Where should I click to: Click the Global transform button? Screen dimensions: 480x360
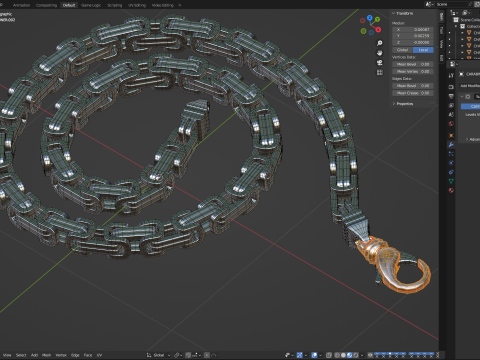click(x=403, y=50)
